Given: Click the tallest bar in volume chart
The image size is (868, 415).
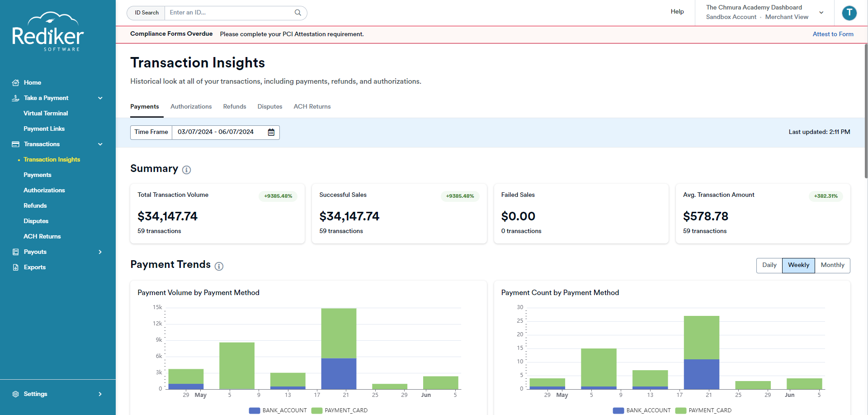Looking at the screenshot, I should click(339, 348).
